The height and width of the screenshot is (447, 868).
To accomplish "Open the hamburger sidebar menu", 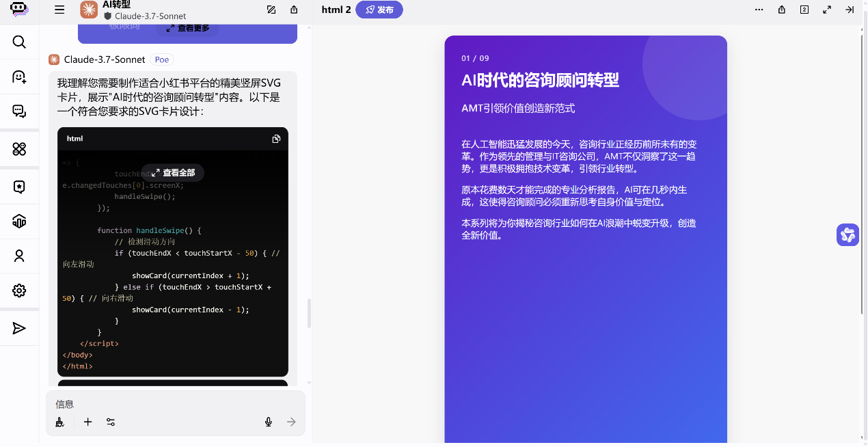I will coord(59,10).
